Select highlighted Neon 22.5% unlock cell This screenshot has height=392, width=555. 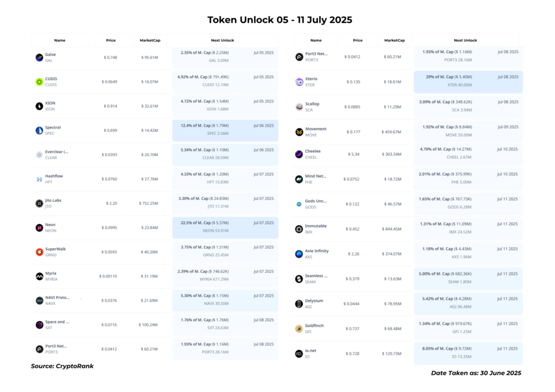pos(225,227)
